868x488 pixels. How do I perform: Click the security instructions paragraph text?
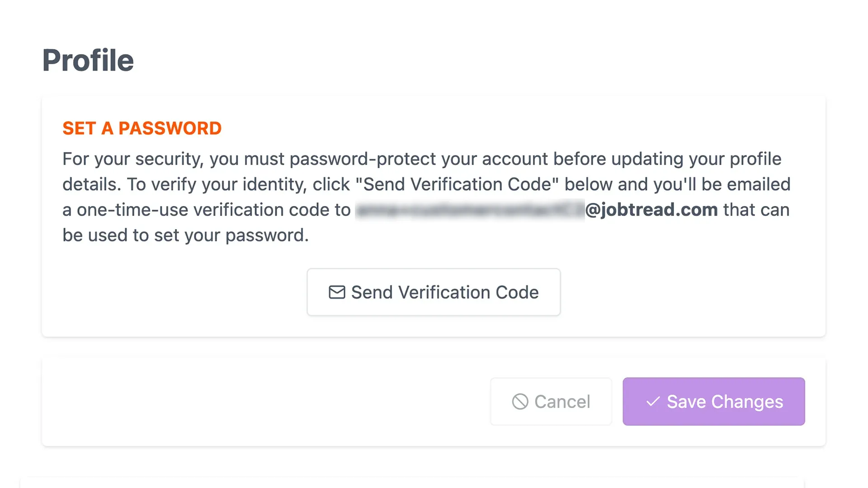(425, 197)
